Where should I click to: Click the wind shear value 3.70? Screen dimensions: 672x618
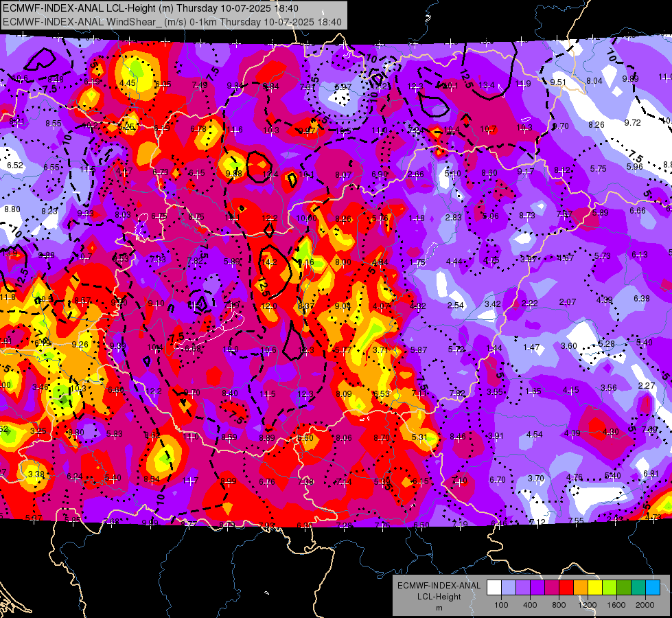pos(535,478)
